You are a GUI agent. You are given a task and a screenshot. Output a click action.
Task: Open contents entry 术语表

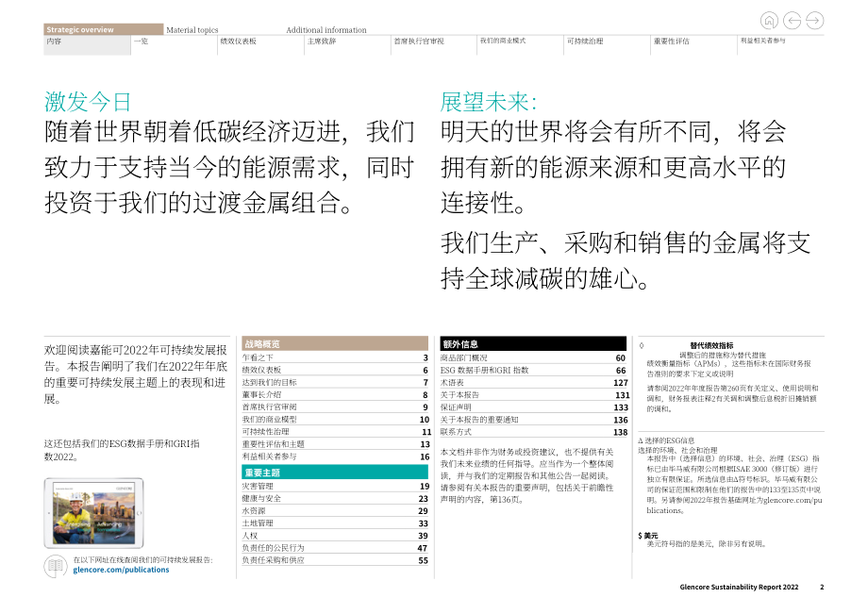click(x=533, y=382)
